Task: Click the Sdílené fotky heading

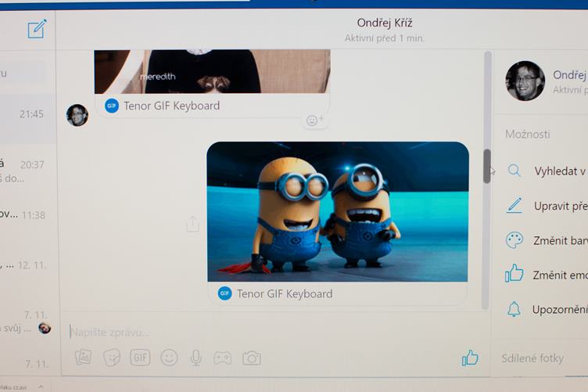Action: tap(532, 358)
